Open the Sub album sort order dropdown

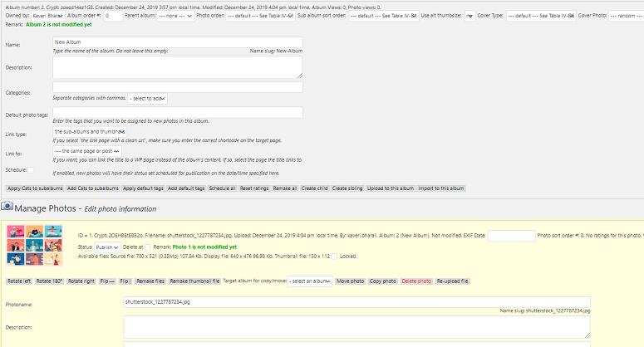[x=384, y=16]
